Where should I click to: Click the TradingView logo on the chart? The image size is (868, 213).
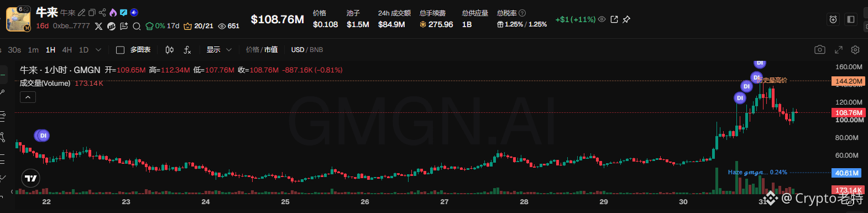(31, 178)
